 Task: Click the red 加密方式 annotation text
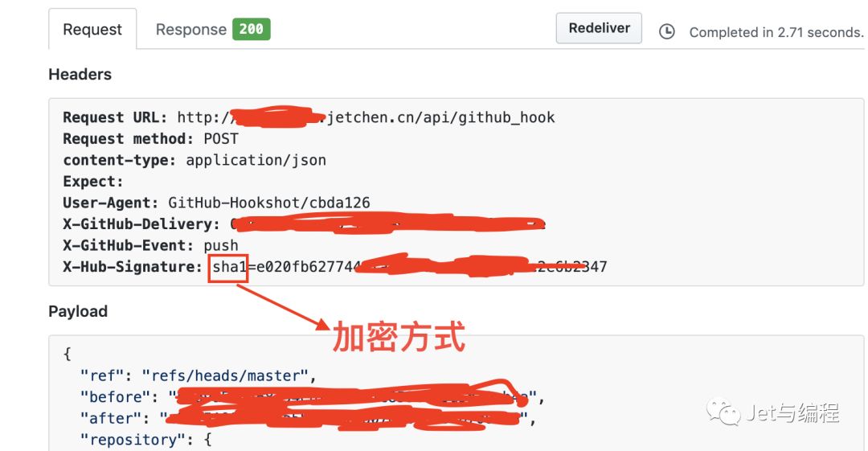coord(399,337)
